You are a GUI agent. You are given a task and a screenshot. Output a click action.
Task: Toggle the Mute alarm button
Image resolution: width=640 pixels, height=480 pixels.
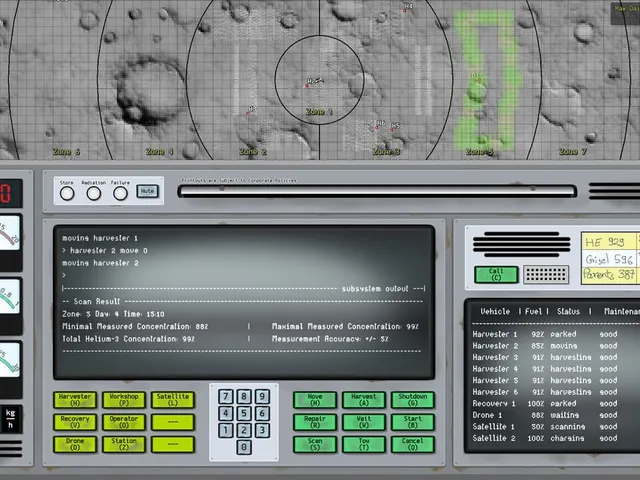coord(147,191)
